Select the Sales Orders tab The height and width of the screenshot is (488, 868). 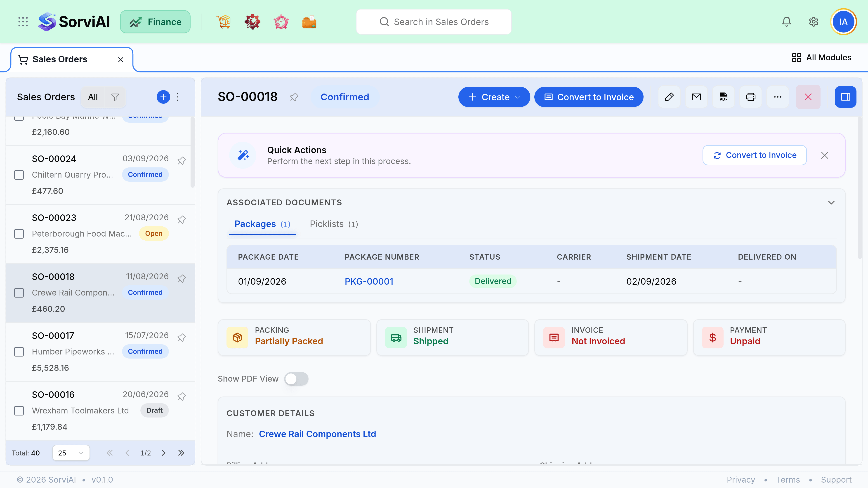tap(71, 60)
